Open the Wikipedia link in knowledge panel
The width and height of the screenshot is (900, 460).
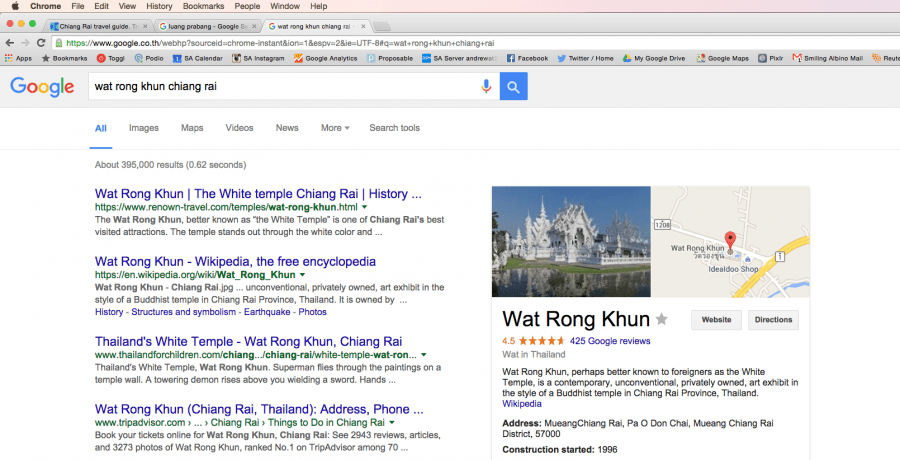[522, 404]
